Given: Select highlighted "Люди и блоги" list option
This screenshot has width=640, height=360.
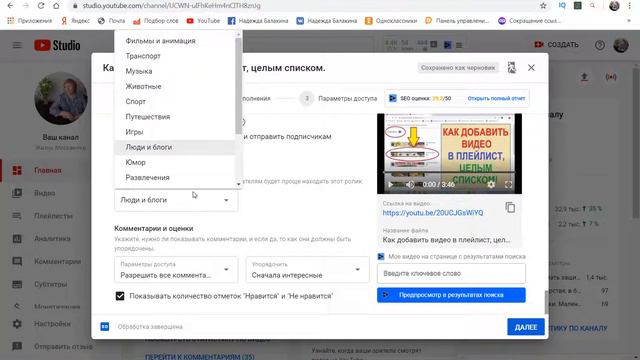Looking at the screenshot, I should click(x=175, y=147).
